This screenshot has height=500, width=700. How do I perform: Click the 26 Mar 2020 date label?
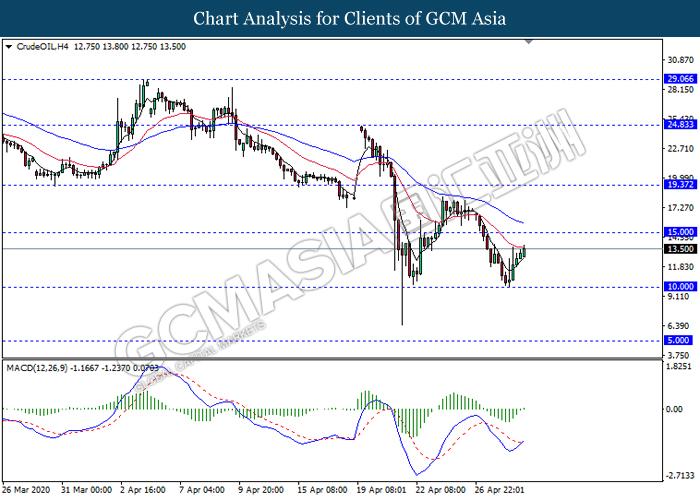pyautogui.click(x=26, y=490)
